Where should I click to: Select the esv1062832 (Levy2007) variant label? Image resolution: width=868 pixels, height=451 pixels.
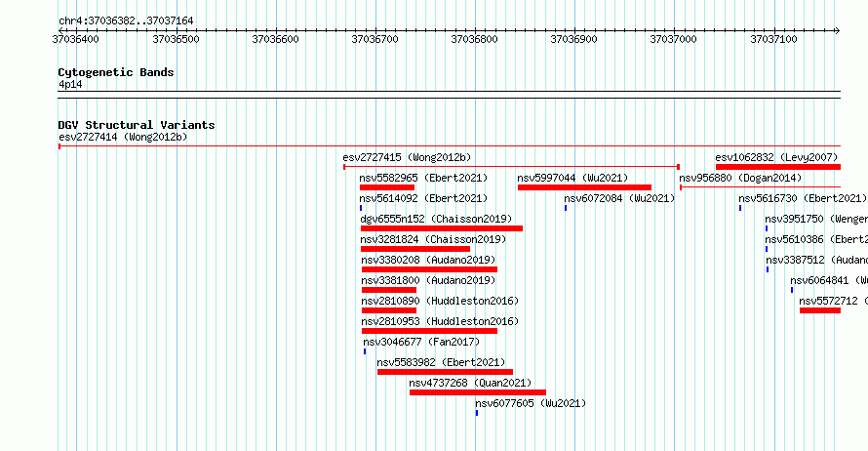[x=776, y=157]
